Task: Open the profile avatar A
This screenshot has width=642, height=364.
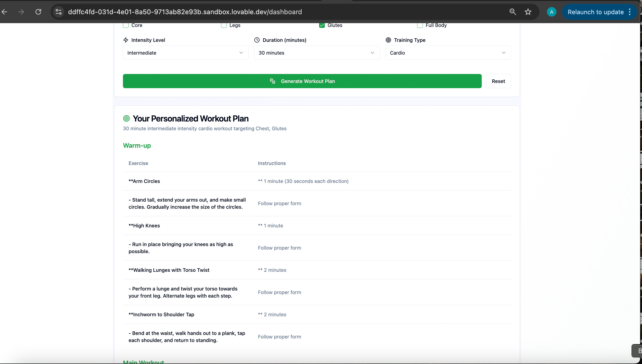Action: (551, 12)
